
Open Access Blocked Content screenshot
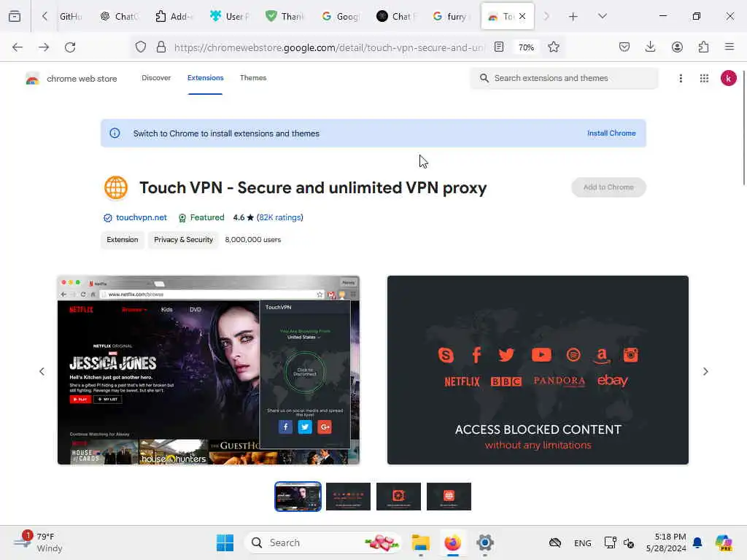(538, 370)
